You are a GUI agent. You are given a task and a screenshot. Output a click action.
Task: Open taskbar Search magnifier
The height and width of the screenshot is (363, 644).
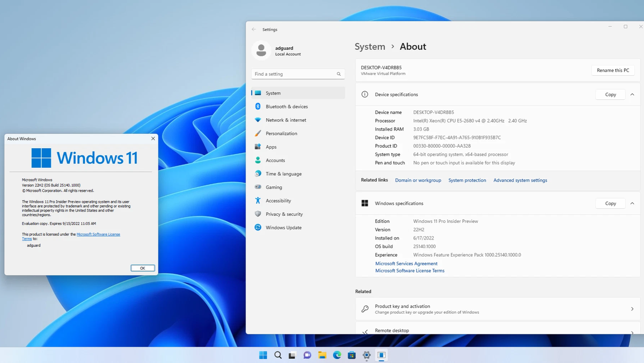click(x=278, y=355)
